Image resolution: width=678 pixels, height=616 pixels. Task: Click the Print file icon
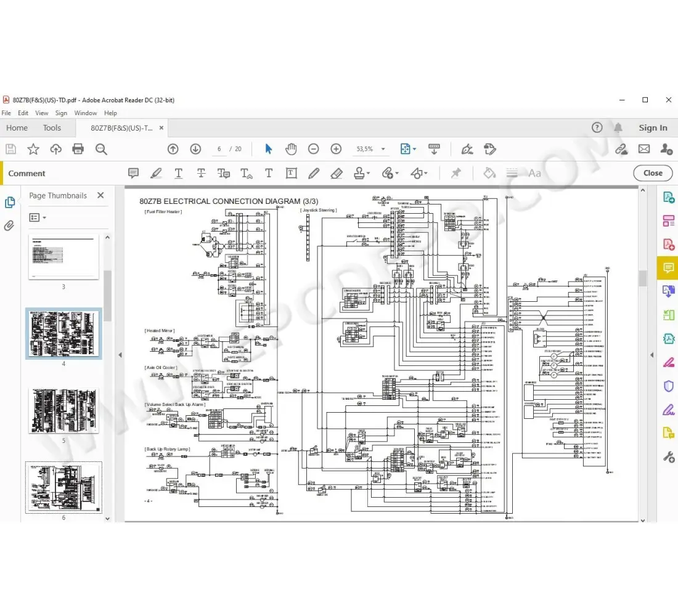point(78,149)
